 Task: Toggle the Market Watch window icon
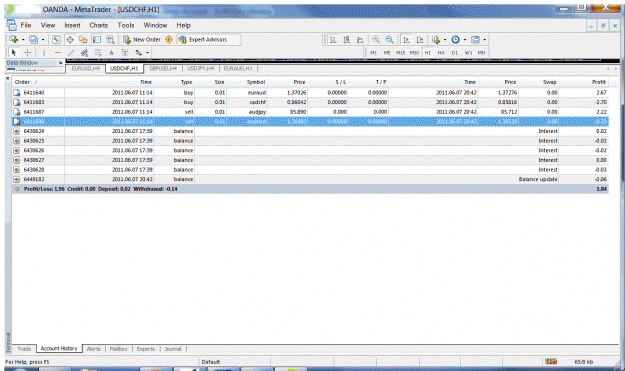tap(56, 39)
